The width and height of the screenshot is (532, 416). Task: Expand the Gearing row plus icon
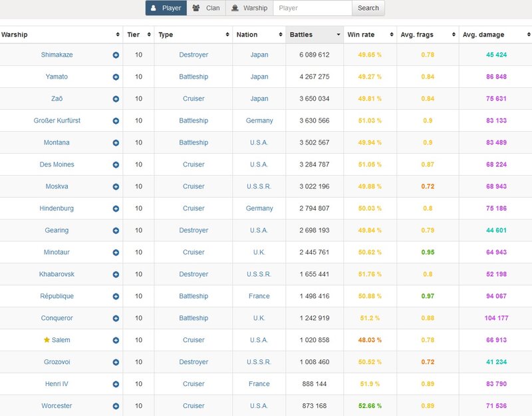pyautogui.click(x=116, y=230)
